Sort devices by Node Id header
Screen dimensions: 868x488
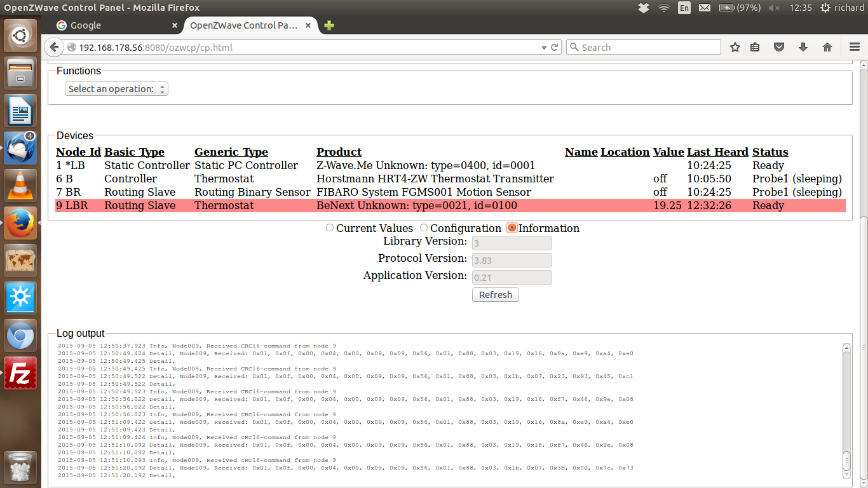[x=79, y=152]
